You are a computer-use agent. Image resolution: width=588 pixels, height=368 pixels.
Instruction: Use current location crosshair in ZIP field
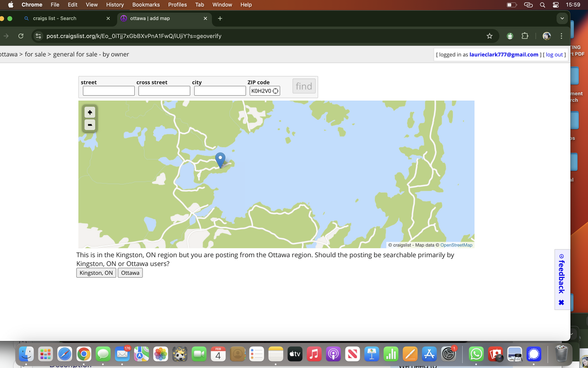pos(275,91)
